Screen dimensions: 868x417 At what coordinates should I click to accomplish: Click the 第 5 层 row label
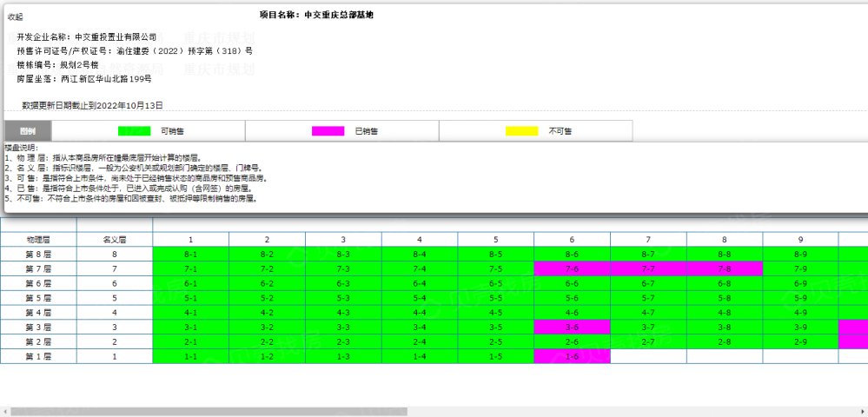click(39, 297)
